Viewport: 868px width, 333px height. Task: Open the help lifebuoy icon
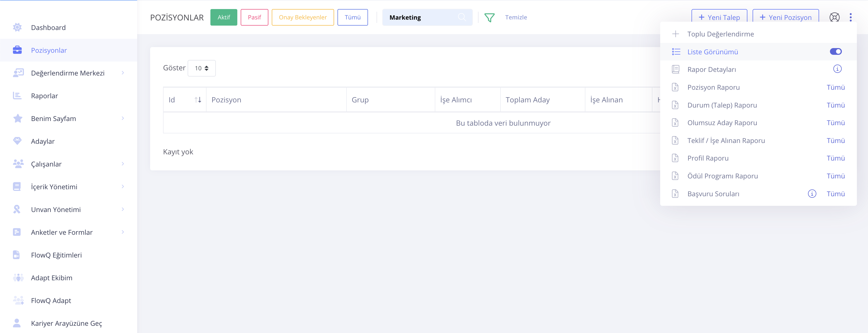[834, 17]
